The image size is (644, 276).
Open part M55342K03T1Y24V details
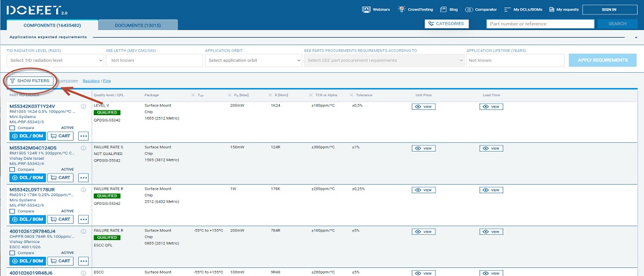tap(32, 106)
